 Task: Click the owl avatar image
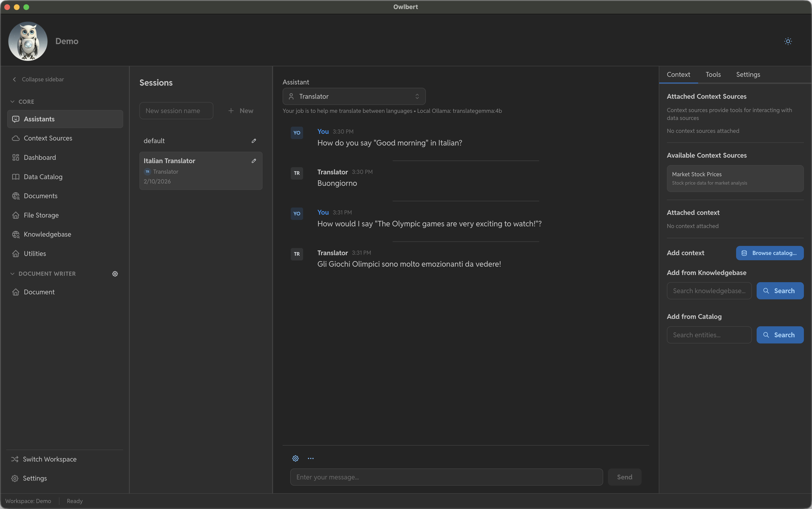click(28, 41)
